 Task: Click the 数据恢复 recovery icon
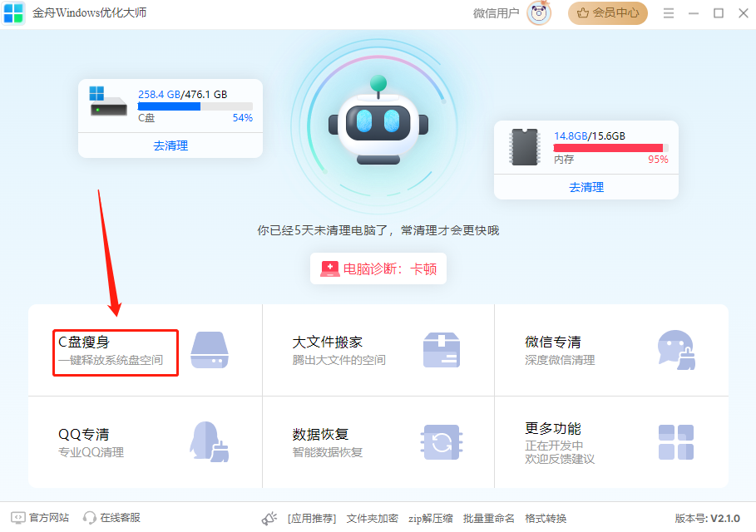[442, 441]
